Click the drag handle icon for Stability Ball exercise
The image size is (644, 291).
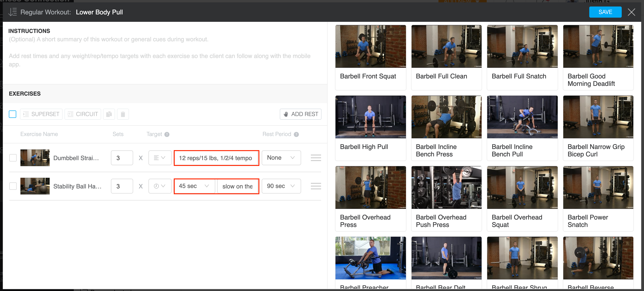[x=316, y=186]
